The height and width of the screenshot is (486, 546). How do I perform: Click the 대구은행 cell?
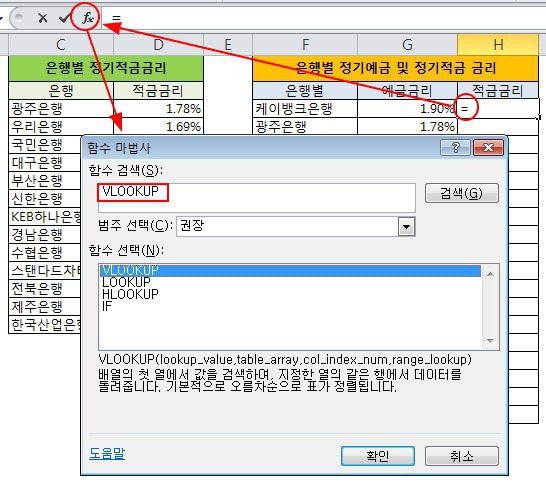click(x=45, y=163)
